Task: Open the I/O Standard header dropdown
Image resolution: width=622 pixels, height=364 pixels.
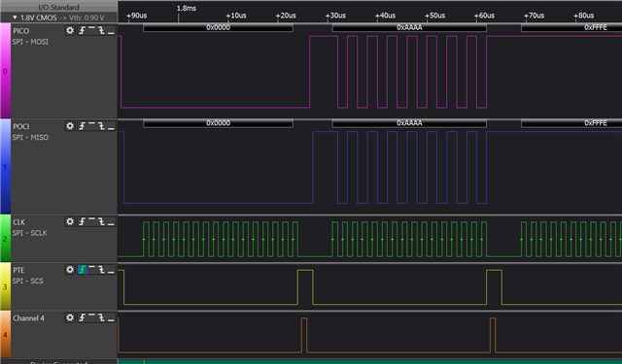Action: pyautogui.click(x=58, y=7)
